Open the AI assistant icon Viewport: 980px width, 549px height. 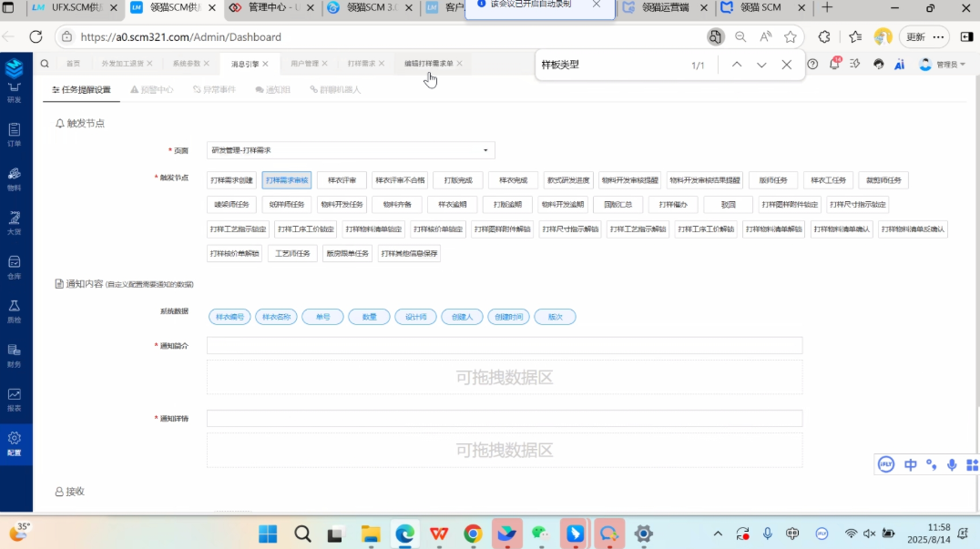click(899, 64)
